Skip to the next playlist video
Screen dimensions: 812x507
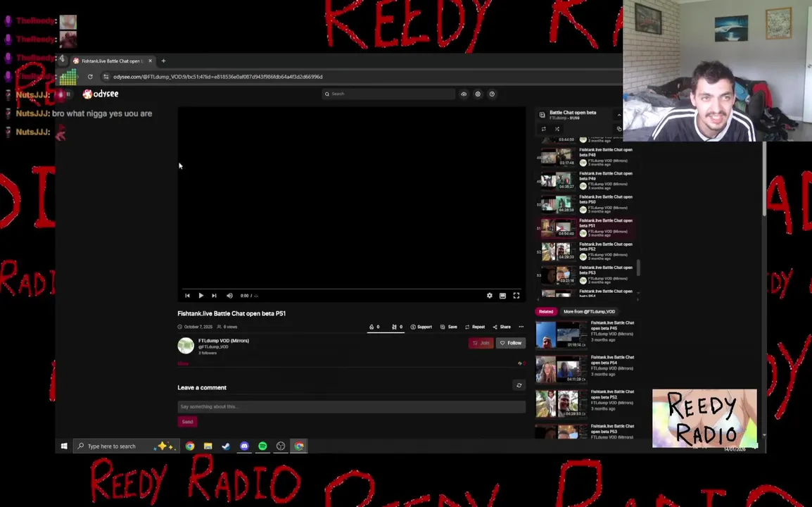point(214,296)
